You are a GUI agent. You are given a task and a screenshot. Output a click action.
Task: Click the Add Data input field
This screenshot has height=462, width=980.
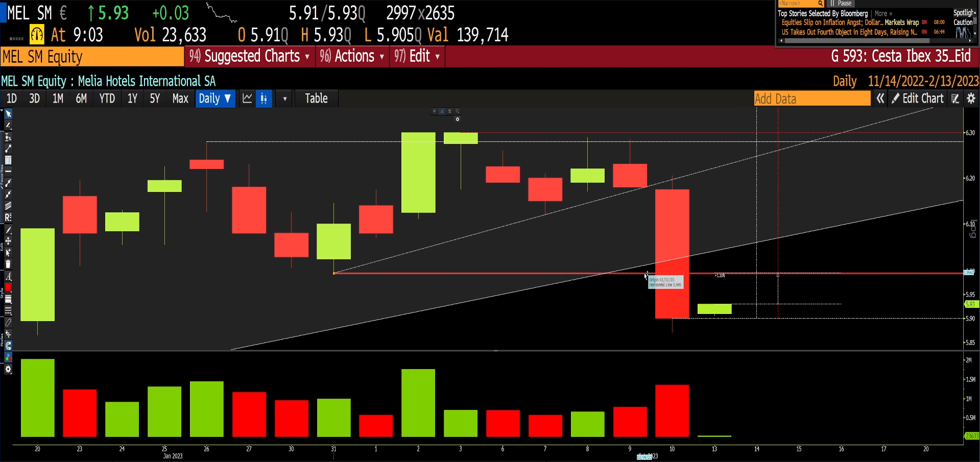812,99
